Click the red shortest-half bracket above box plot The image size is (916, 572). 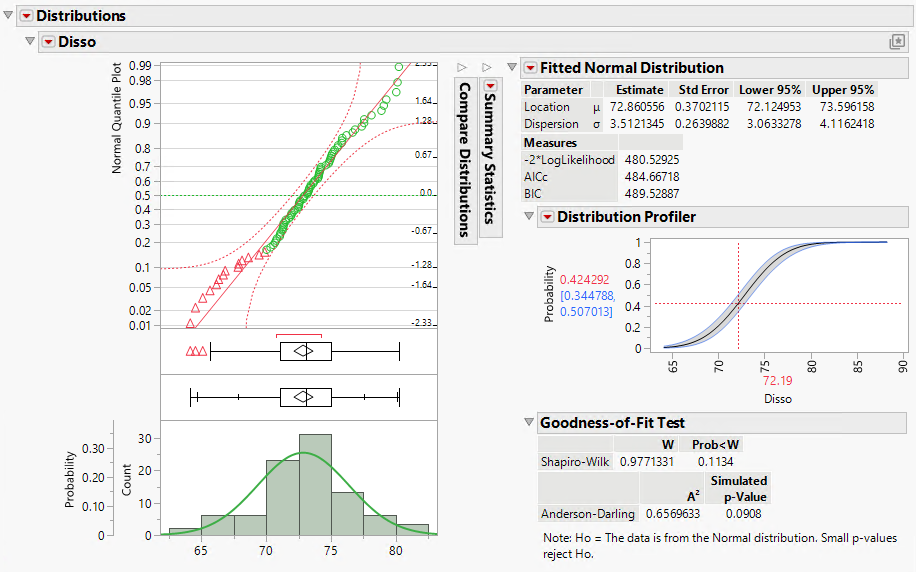pos(299,336)
